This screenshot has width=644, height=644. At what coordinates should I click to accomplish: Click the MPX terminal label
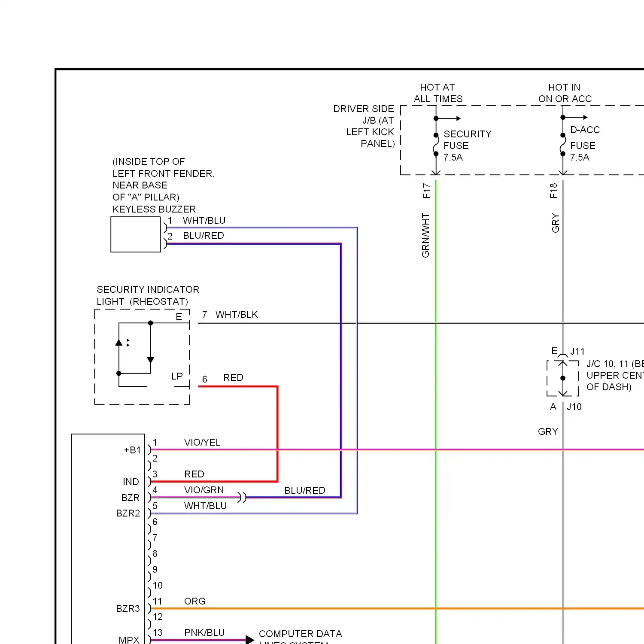pyautogui.click(x=129, y=640)
